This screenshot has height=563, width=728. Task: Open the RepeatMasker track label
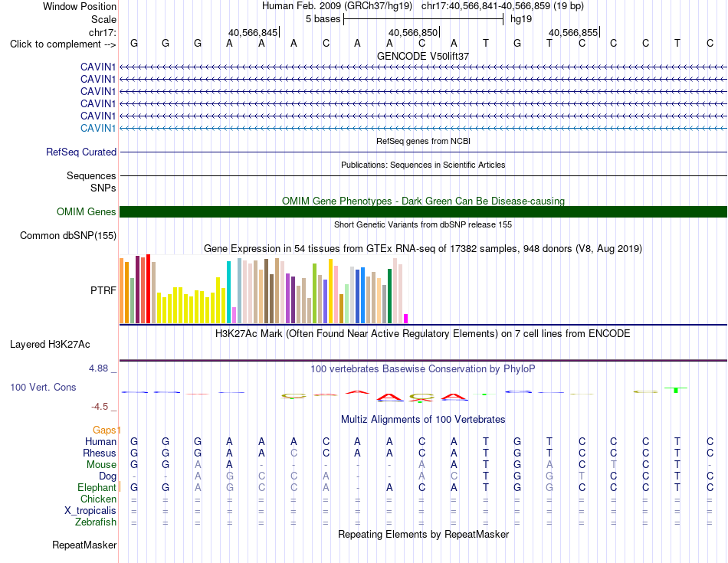(x=84, y=545)
